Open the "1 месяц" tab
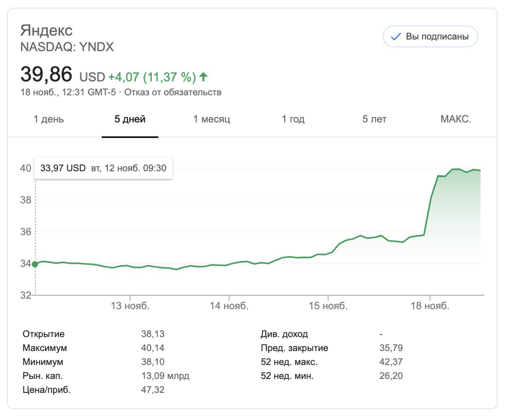 coord(212,119)
